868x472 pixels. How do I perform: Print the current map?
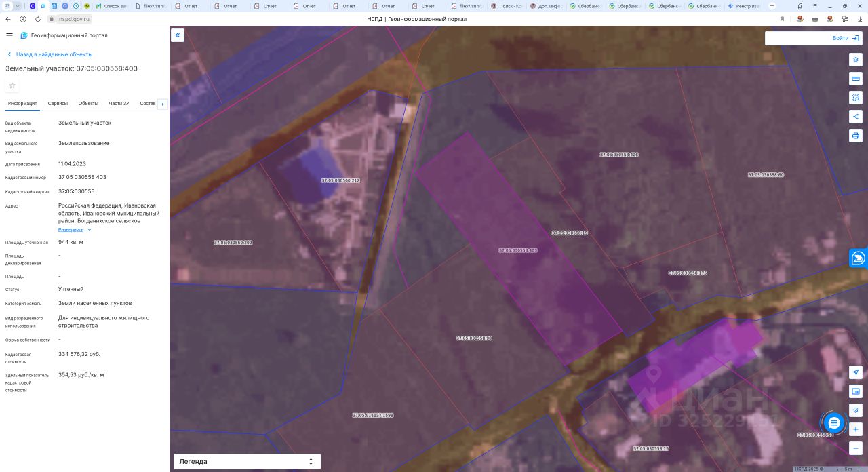pyautogui.click(x=856, y=136)
